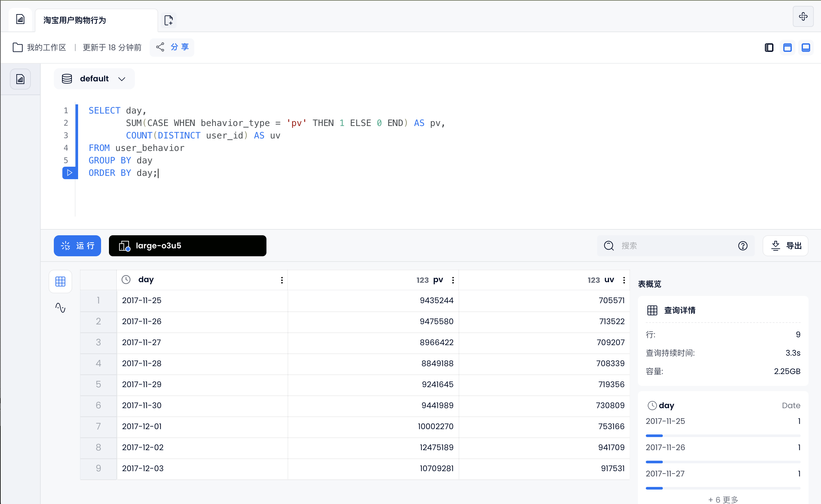Toggle the editor panel layout button

(787, 48)
